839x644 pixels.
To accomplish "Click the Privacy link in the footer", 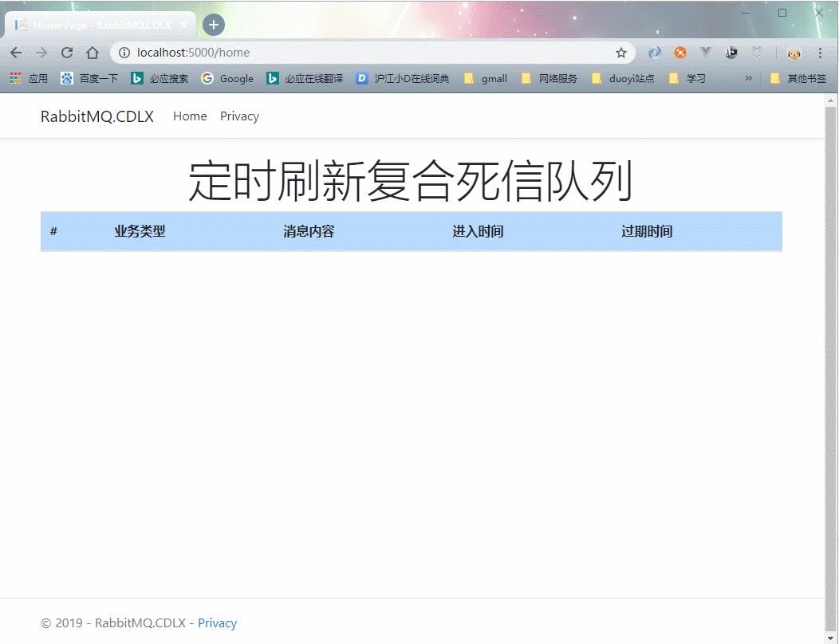I will (217, 623).
